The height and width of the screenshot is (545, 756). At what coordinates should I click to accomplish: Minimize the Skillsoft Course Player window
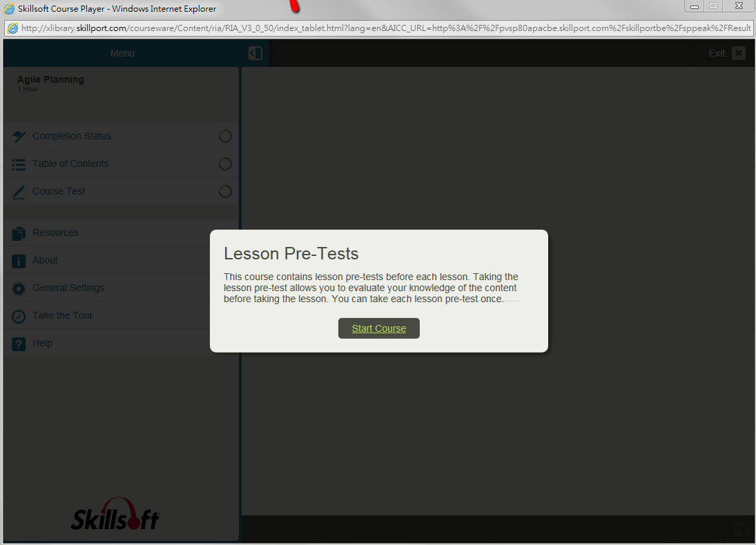pos(695,6)
